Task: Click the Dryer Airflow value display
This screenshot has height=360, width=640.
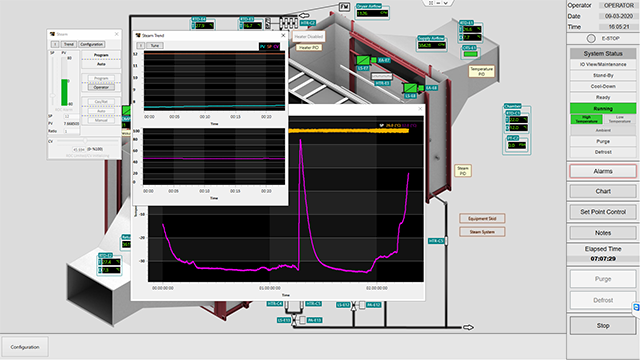Action: click(x=372, y=13)
